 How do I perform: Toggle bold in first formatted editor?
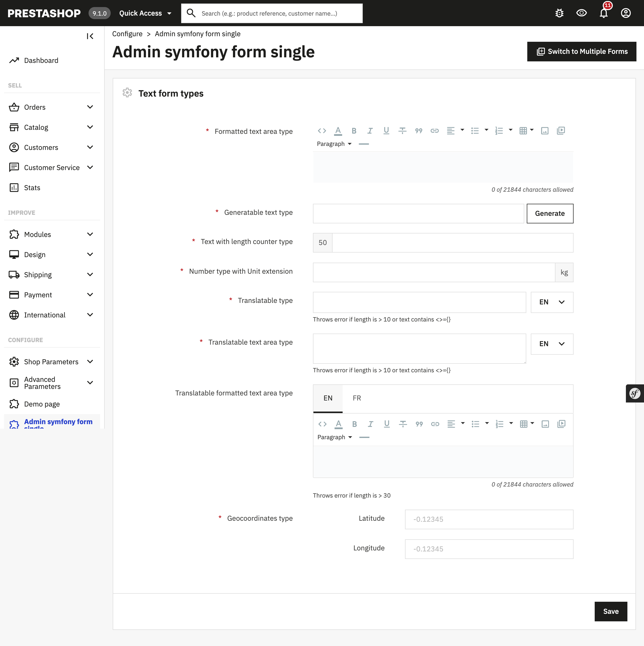coord(354,131)
